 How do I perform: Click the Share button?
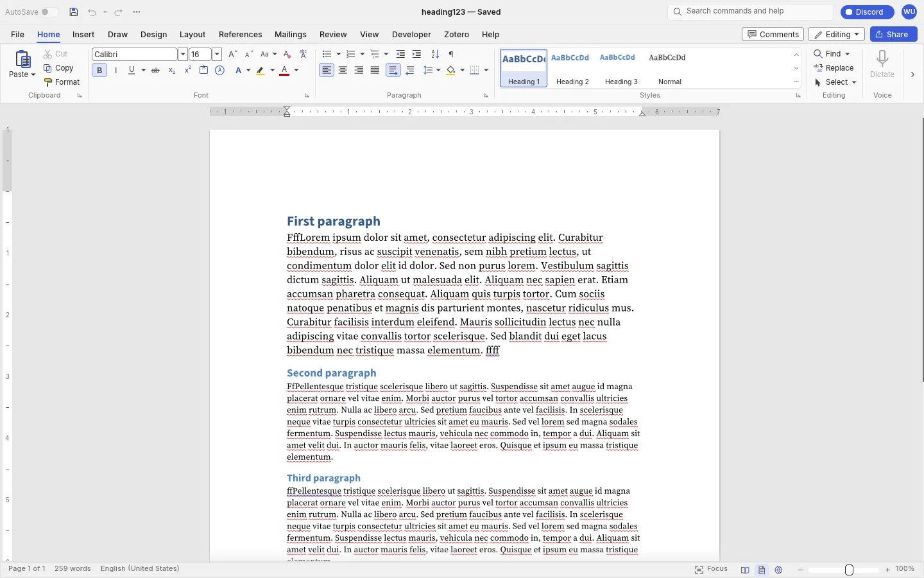(x=893, y=35)
